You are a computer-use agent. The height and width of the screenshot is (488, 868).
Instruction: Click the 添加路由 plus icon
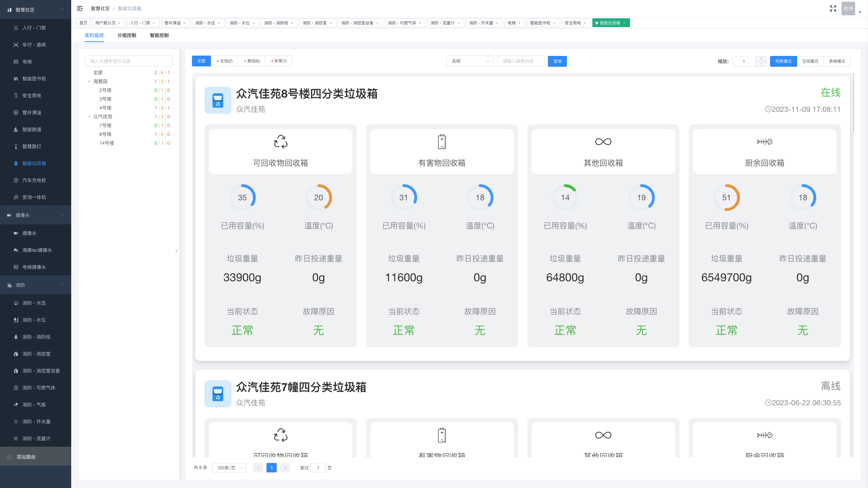[9, 457]
